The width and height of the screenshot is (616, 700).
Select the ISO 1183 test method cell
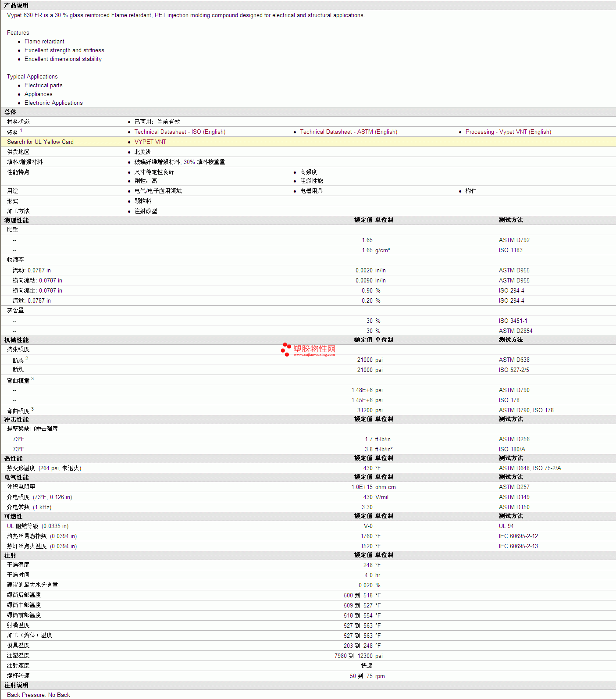[x=510, y=250]
